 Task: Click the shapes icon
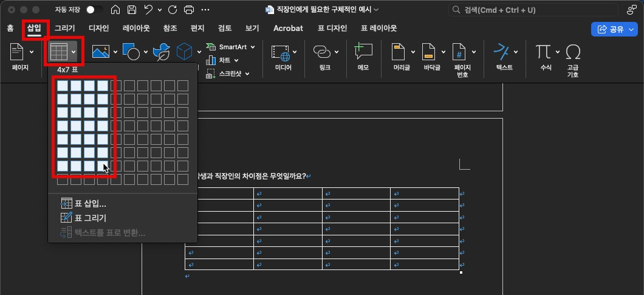131,52
